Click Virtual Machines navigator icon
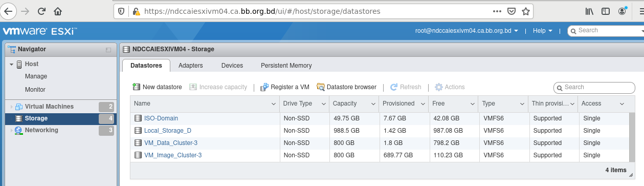The width and height of the screenshot is (644, 186). 19,107
